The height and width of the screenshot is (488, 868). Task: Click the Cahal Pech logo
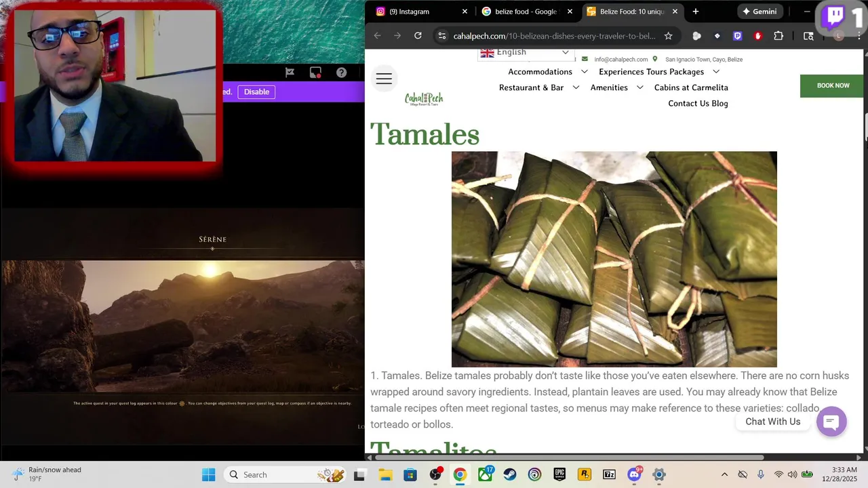pyautogui.click(x=424, y=99)
